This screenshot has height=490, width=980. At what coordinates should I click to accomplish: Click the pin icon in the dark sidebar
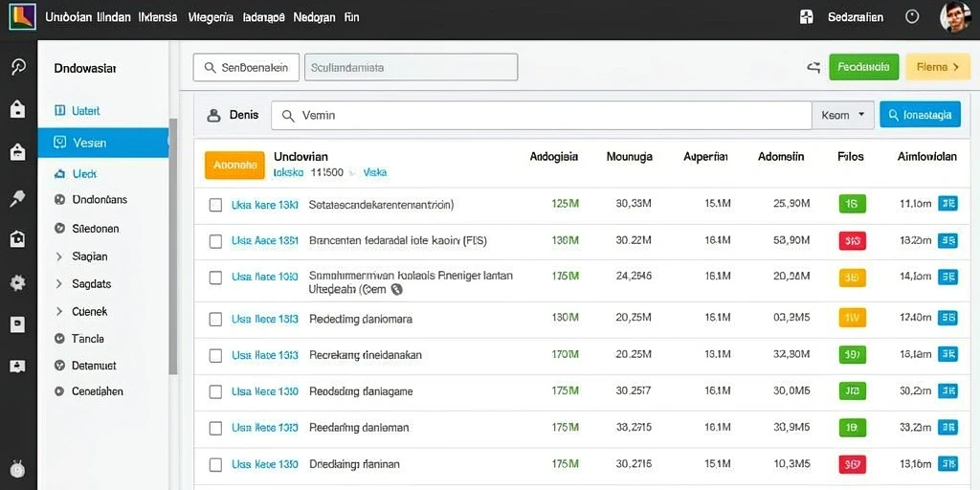[17, 199]
